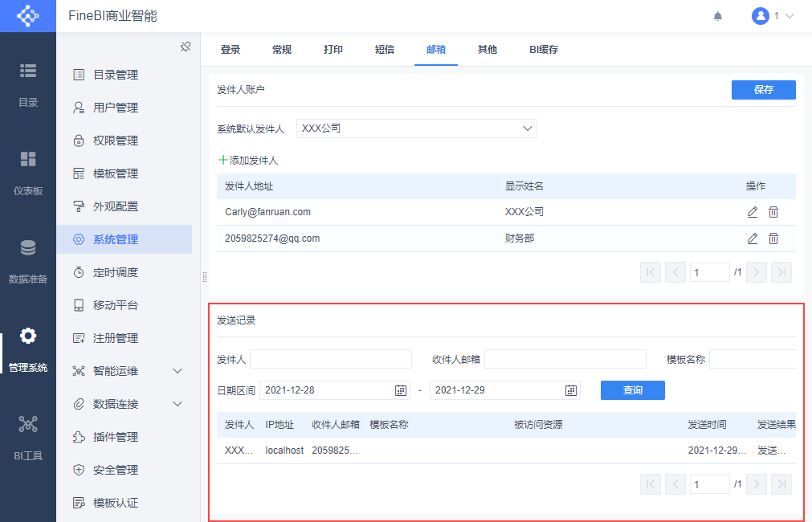Delete sender 2059825274@qq.com with trash icon
This screenshot has width=812, height=522.
pyautogui.click(x=773, y=239)
